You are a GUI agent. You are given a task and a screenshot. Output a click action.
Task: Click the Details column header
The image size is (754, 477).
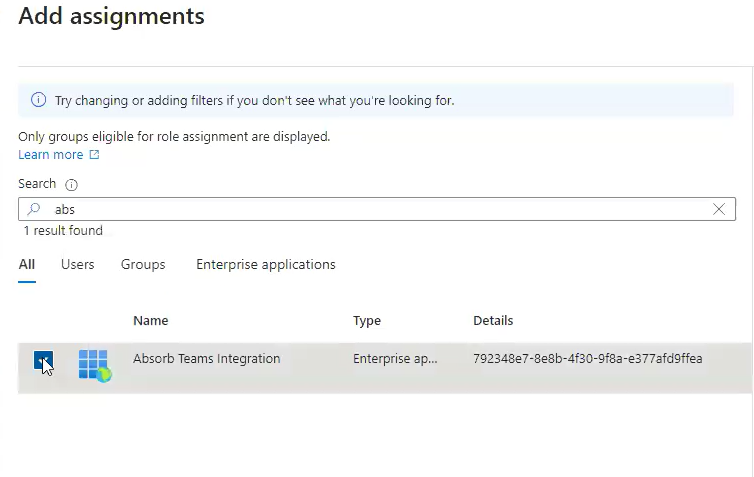pos(493,321)
